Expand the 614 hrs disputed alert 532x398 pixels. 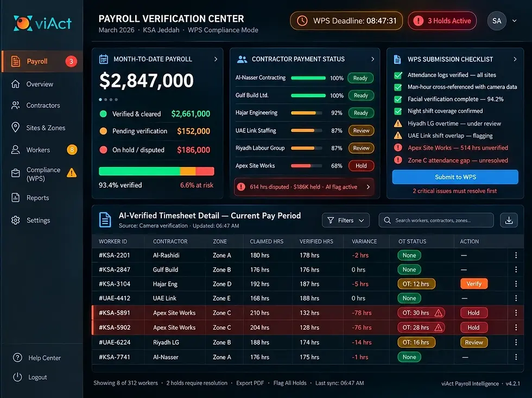click(x=368, y=187)
